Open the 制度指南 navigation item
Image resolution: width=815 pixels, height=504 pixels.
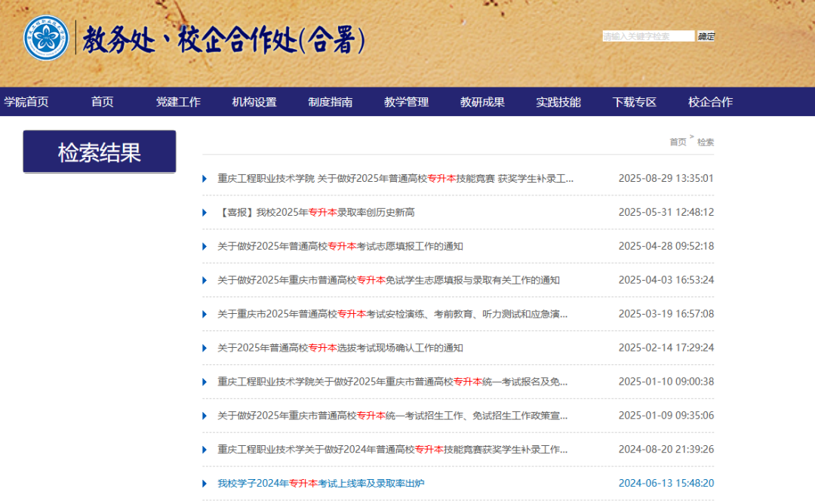point(331,102)
